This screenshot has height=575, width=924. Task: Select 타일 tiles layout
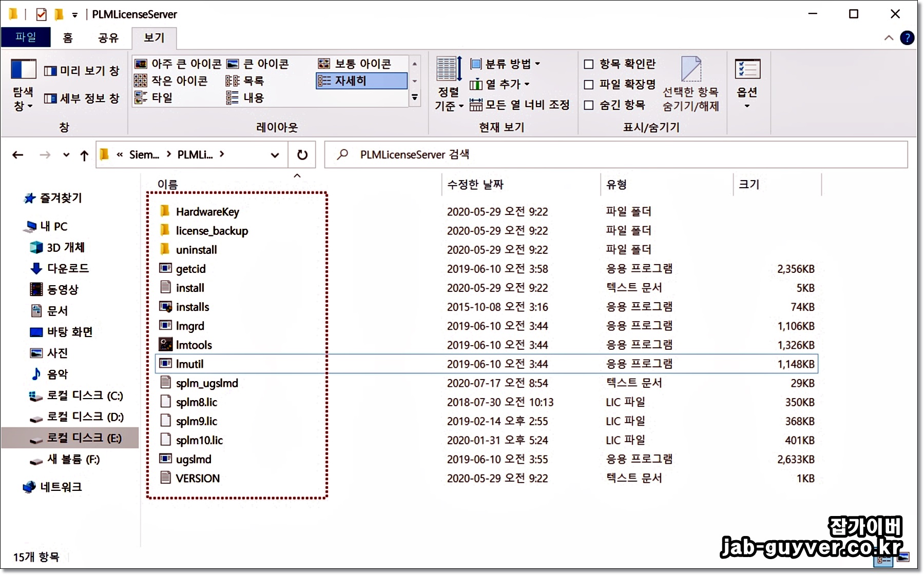click(x=153, y=97)
